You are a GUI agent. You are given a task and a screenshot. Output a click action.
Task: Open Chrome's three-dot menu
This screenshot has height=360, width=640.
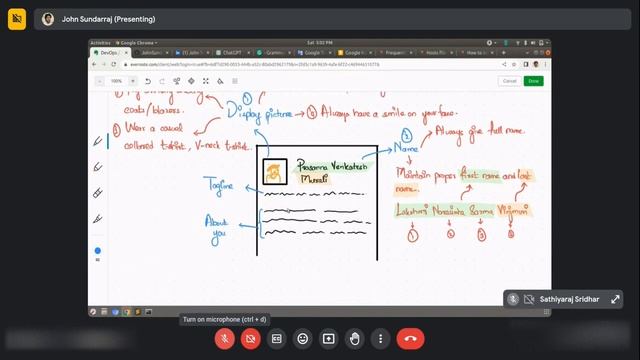pos(545,64)
